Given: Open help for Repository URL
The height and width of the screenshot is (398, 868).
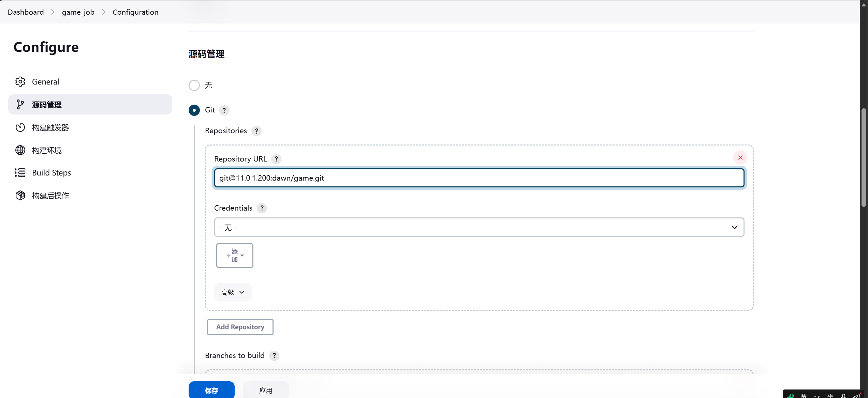Looking at the screenshot, I should pos(276,159).
